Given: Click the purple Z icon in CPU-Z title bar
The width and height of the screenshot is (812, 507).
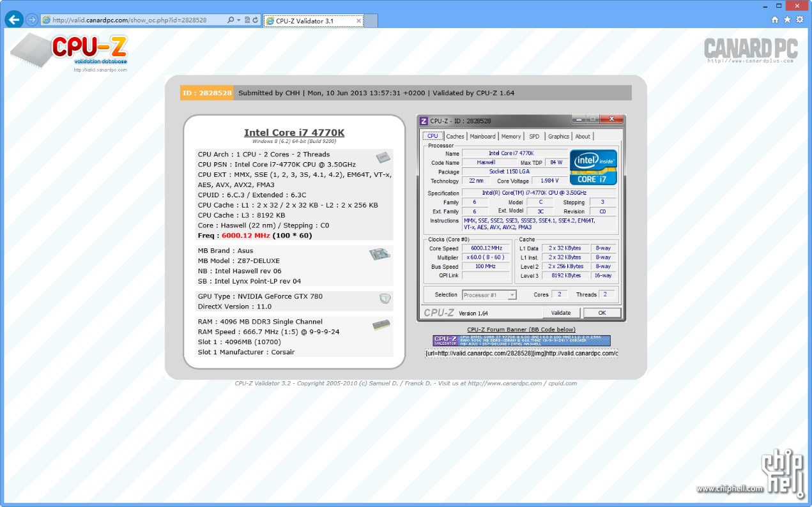Looking at the screenshot, I should (x=424, y=121).
